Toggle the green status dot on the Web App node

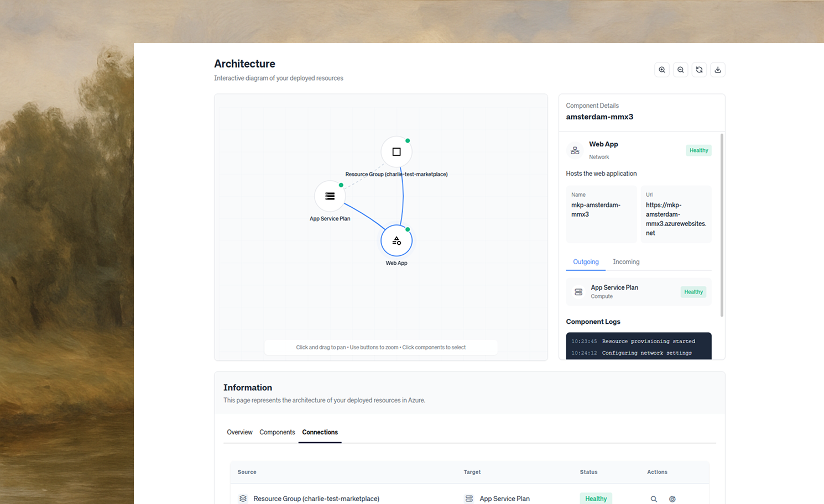[408, 229]
